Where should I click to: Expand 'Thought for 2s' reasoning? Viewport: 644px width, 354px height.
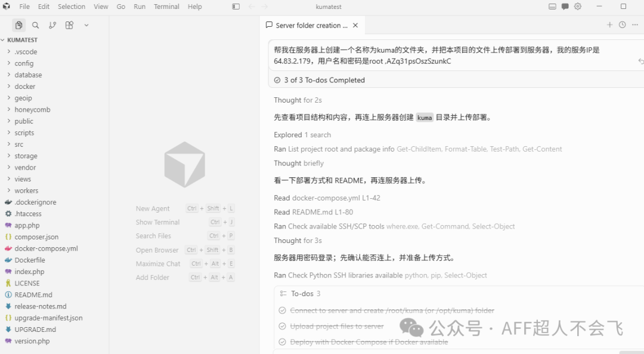[x=298, y=100]
